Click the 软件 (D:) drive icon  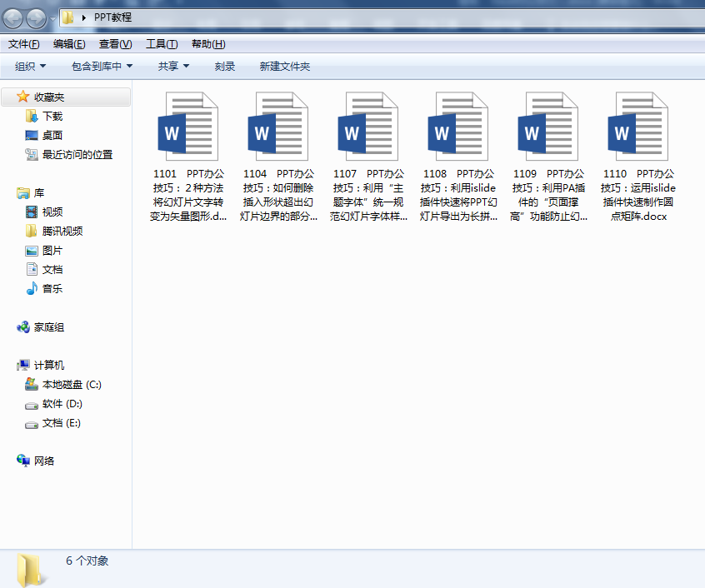tap(32, 406)
